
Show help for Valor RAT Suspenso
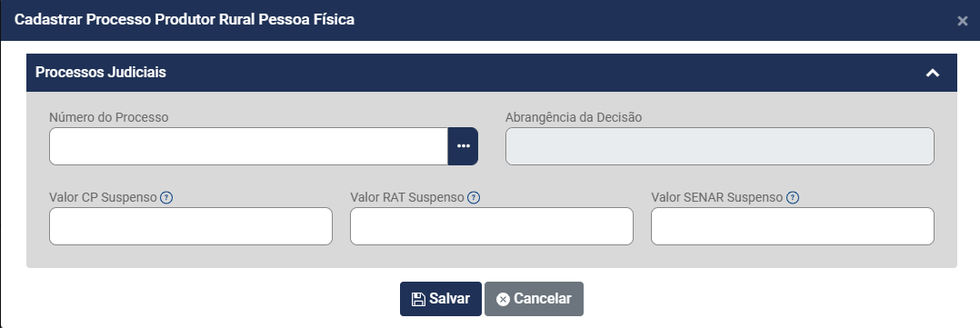point(474,197)
